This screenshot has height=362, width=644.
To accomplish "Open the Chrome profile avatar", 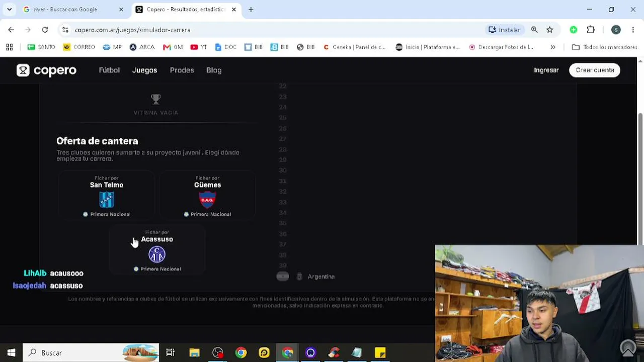I will (x=616, y=30).
